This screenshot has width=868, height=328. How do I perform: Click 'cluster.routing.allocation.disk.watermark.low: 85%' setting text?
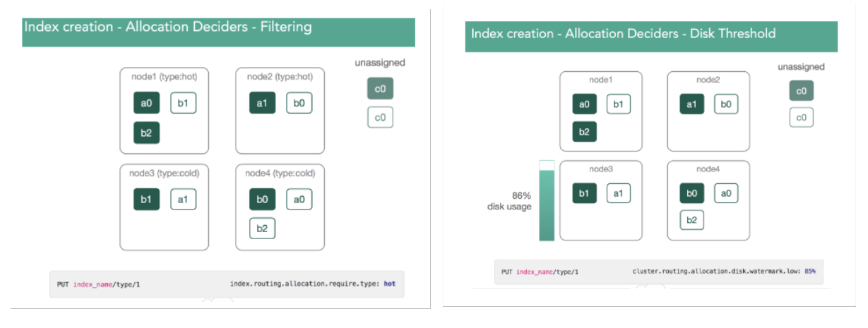[x=727, y=271]
